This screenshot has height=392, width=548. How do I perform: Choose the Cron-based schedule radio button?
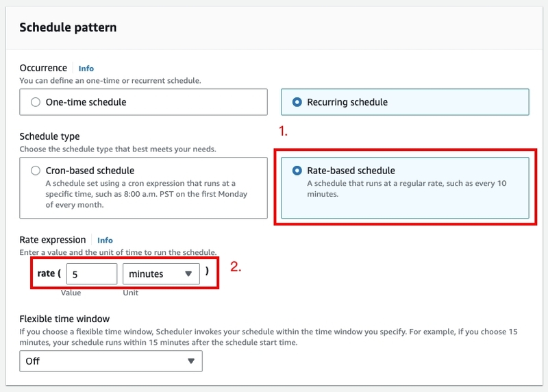36,171
